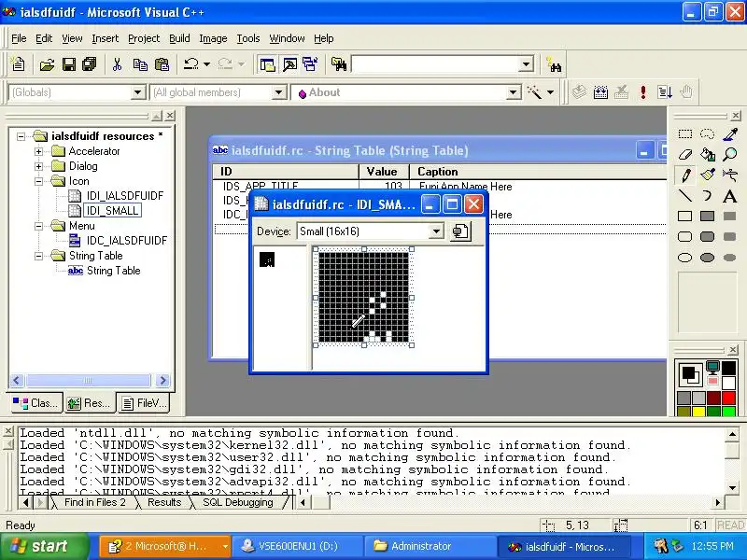This screenshot has width=747, height=560.
Task: Click the Copy toolbar icon
Action: click(140, 64)
